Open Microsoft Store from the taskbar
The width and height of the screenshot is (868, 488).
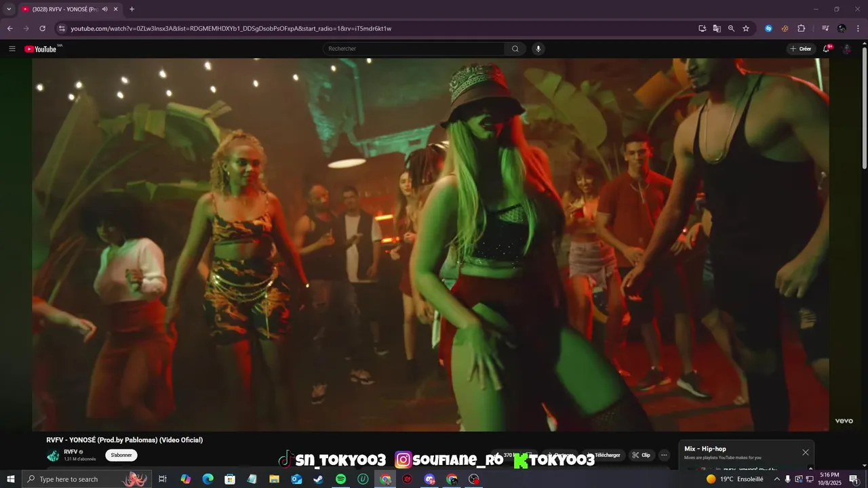click(230, 479)
